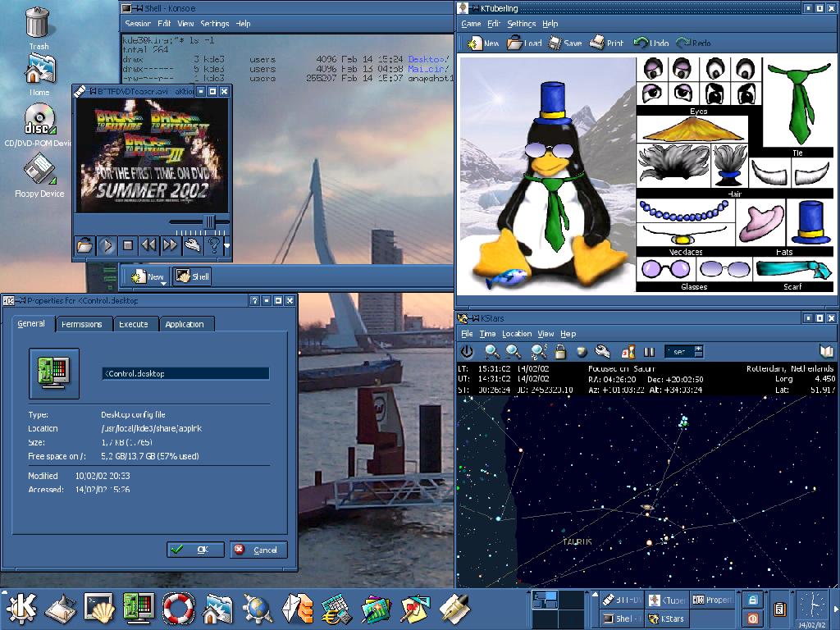The height and width of the screenshot is (630, 840).
Task: Increase the KStars time step with plus arrow
Action: (x=699, y=349)
